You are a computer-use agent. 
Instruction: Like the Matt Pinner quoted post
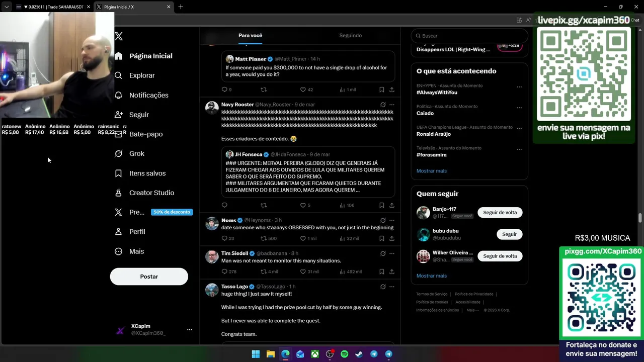coord(303,89)
